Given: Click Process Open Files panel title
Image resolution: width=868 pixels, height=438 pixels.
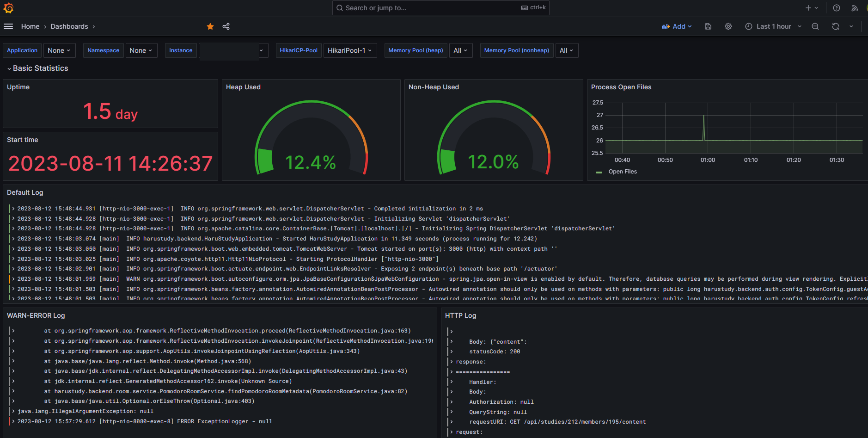Looking at the screenshot, I should [621, 87].
